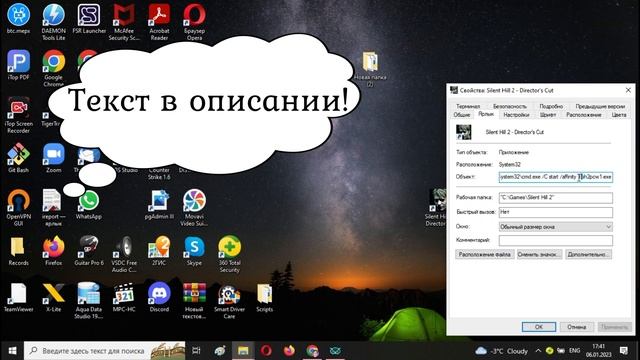Open the weather -3°C Cloudy widget
Viewport: 640px width, 360px height.
502,351
